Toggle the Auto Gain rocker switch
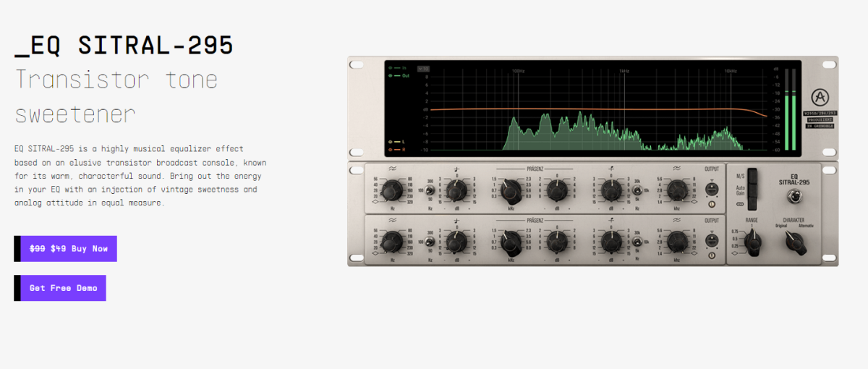This screenshot has height=369, width=868. (x=752, y=190)
